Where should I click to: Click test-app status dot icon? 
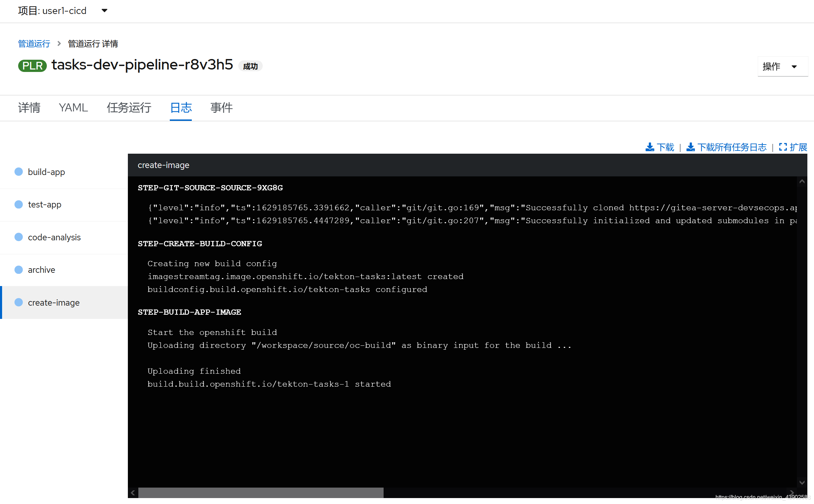[x=19, y=204]
